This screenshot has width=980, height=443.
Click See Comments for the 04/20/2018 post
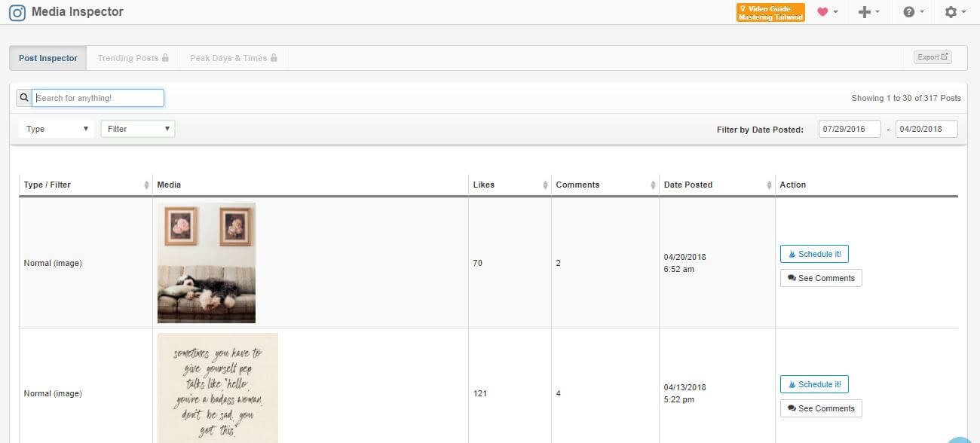(821, 278)
